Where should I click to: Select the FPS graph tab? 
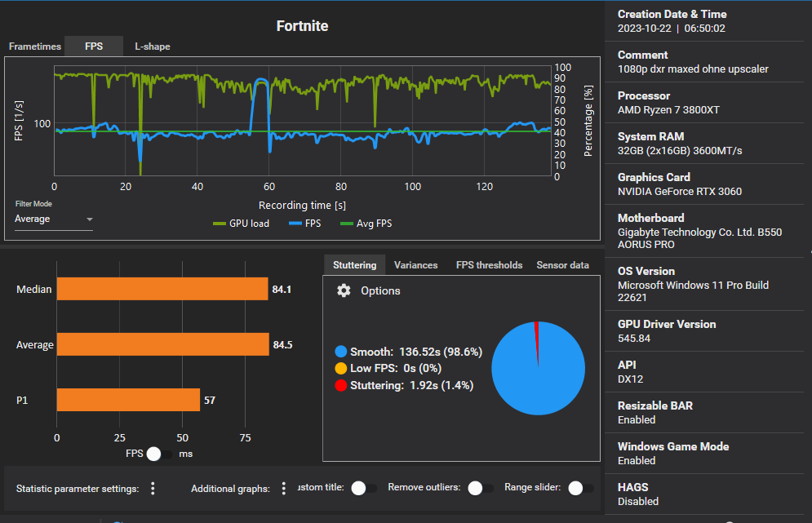coord(94,46)
